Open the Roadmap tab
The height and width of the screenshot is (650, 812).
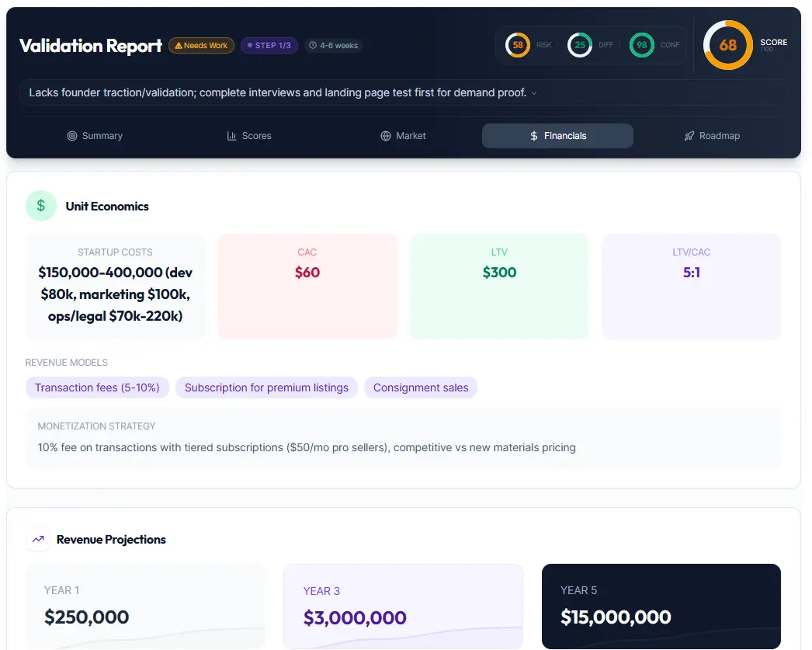click(x=712, y=135)
